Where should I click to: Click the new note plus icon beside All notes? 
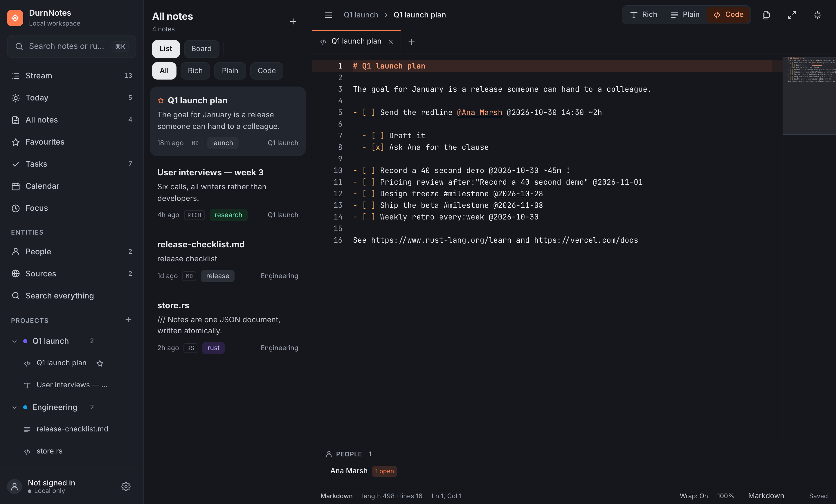tap(293, 22)
